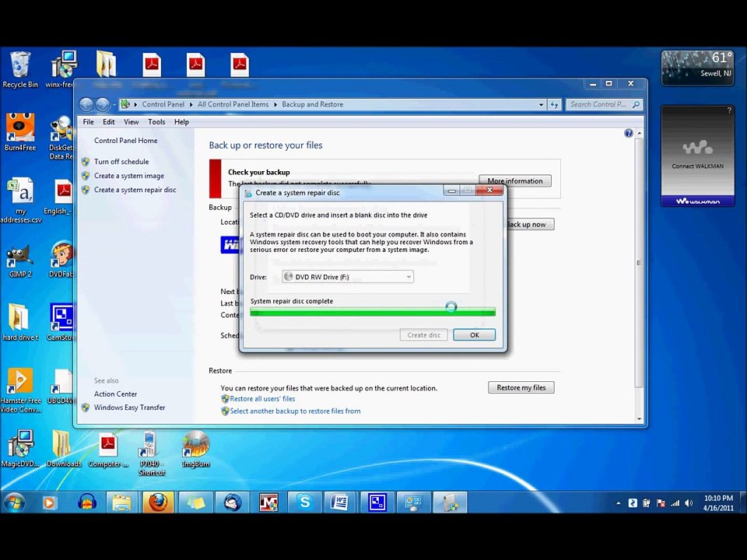Open the hard drive folder on desktop

pyautogui.click(x=20, y=322)
